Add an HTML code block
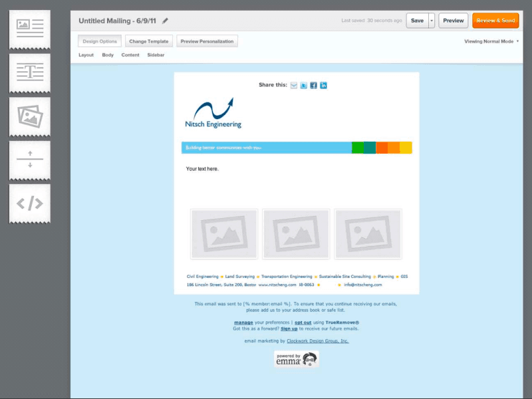Screen dimensions: 532x399 [29, 203]
